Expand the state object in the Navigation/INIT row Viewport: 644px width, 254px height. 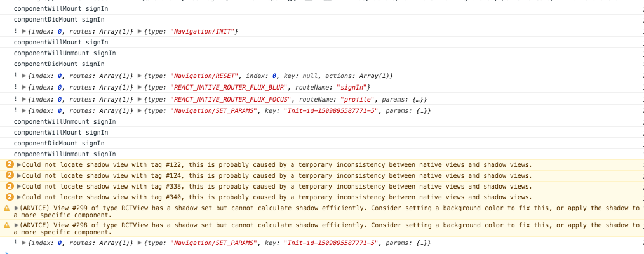(x=24, y=31)
